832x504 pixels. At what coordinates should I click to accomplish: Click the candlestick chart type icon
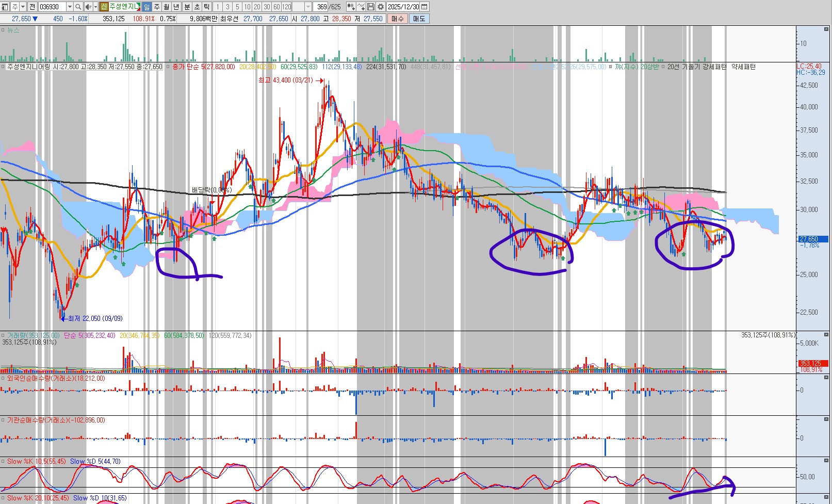[x=351, y=7]
